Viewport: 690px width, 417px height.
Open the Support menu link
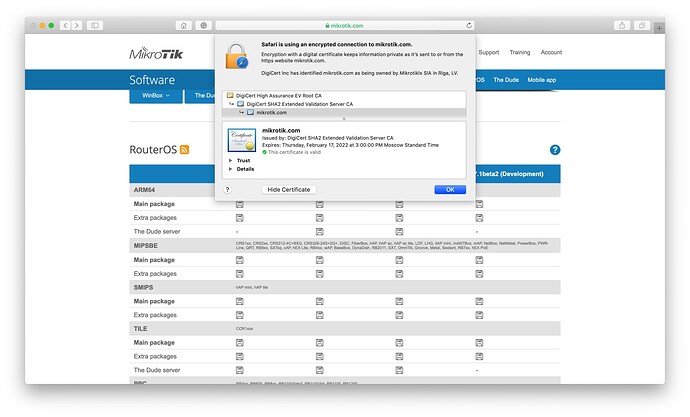click(x=488, y=52)
